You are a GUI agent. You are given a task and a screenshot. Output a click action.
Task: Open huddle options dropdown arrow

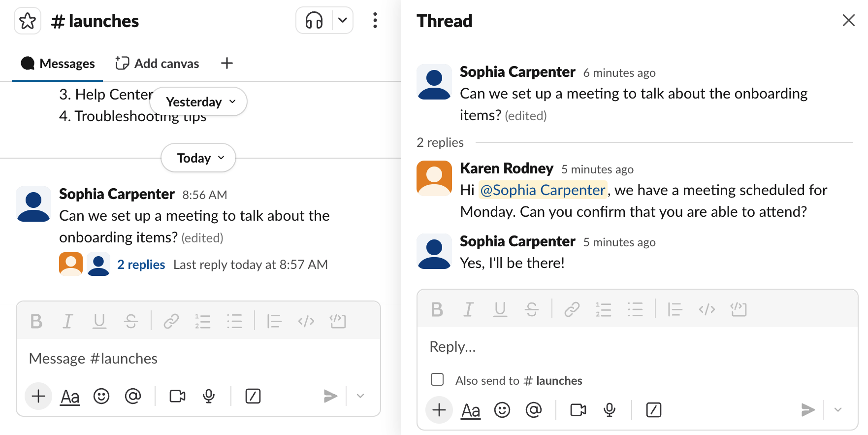click(343, 21)
